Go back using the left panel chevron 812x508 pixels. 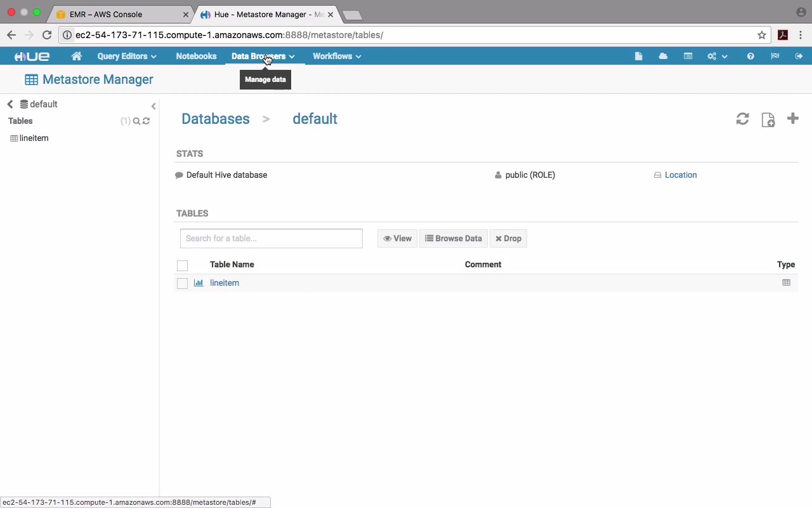click(x=10, y=104)
